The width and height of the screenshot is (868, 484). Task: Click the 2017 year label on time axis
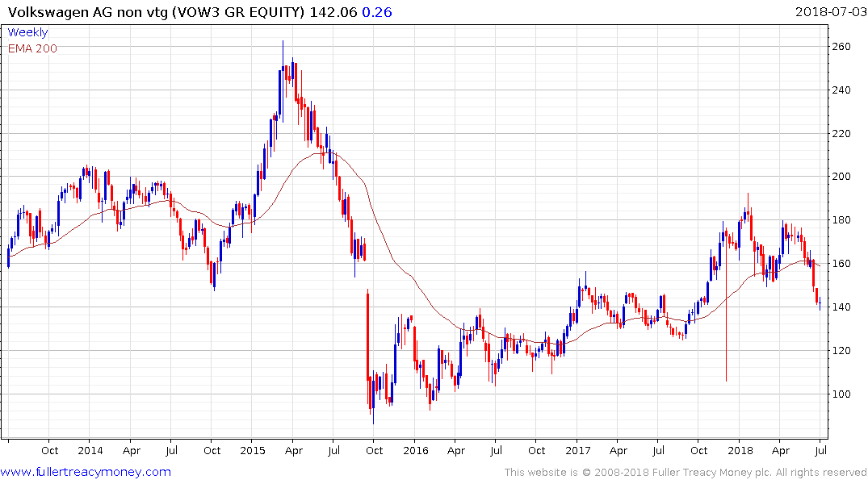(x=578, y=450)
